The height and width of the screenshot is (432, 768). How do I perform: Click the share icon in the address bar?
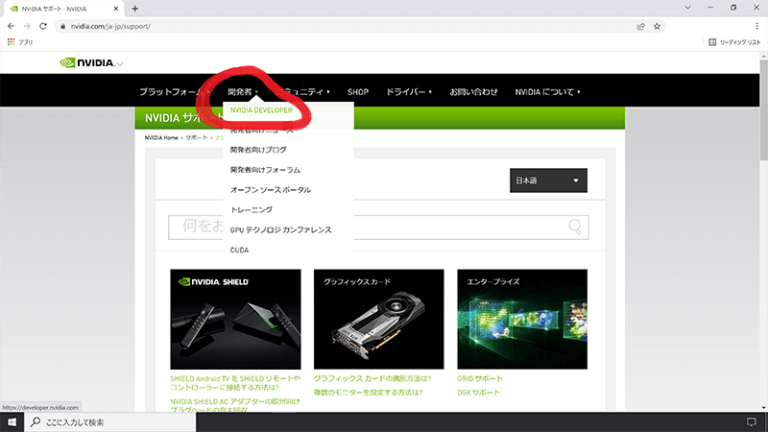(x=640, y=26)
